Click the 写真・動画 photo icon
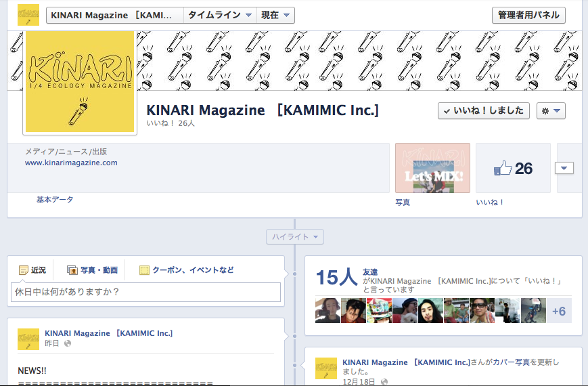Screen dimensions: 588x386 pos(72,270)
